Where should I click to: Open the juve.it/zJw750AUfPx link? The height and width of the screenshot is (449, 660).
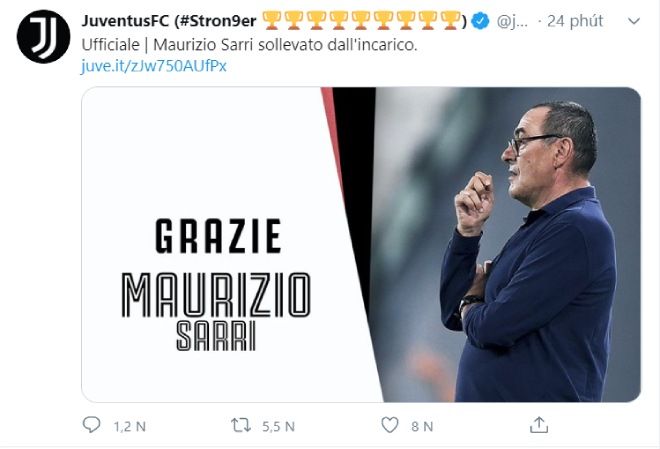tap(155, 66)
